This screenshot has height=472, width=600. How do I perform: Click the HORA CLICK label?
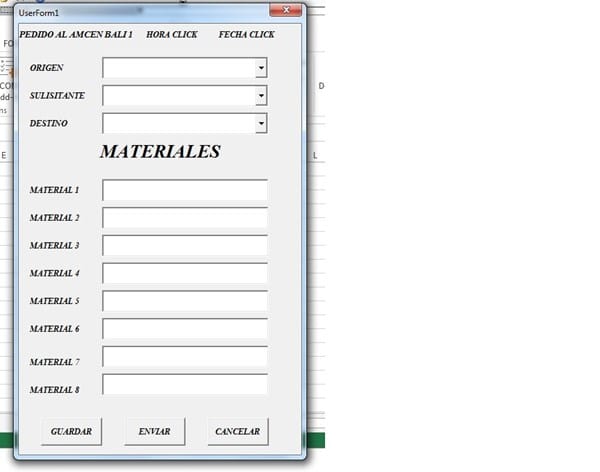(x=172, y=34)
